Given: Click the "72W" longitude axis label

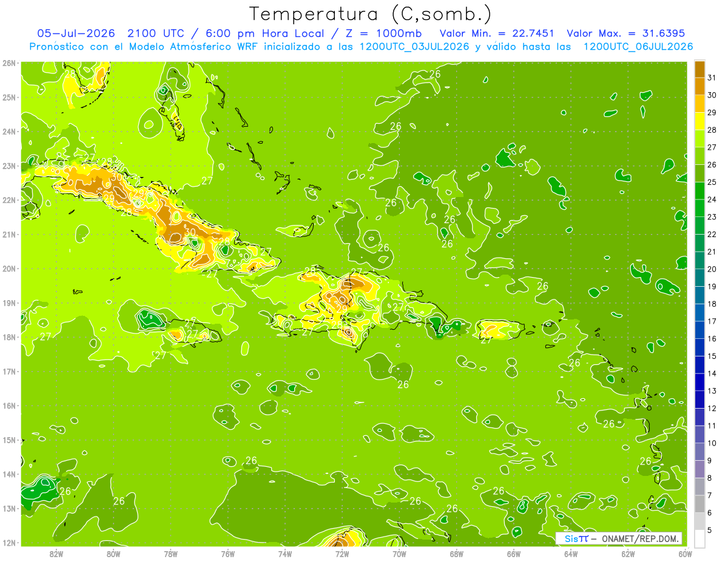Looking at the screenshot, I should click(x=342, y=553).
